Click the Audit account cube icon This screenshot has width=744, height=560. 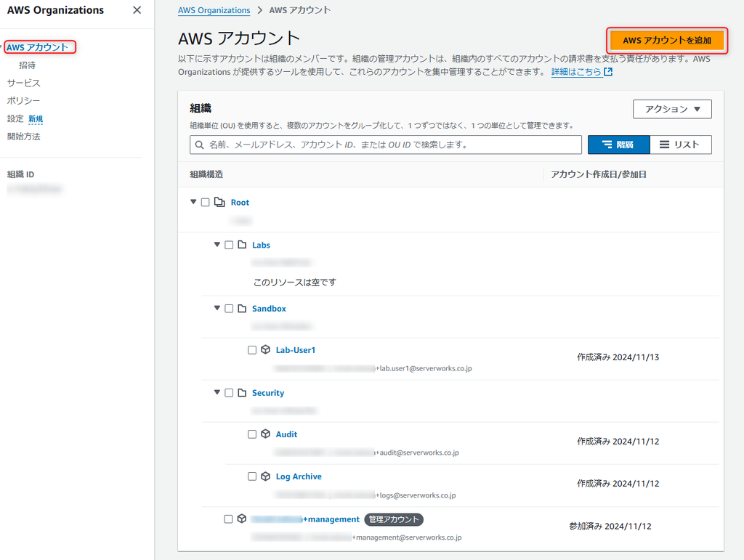click(x=266, y=434)
